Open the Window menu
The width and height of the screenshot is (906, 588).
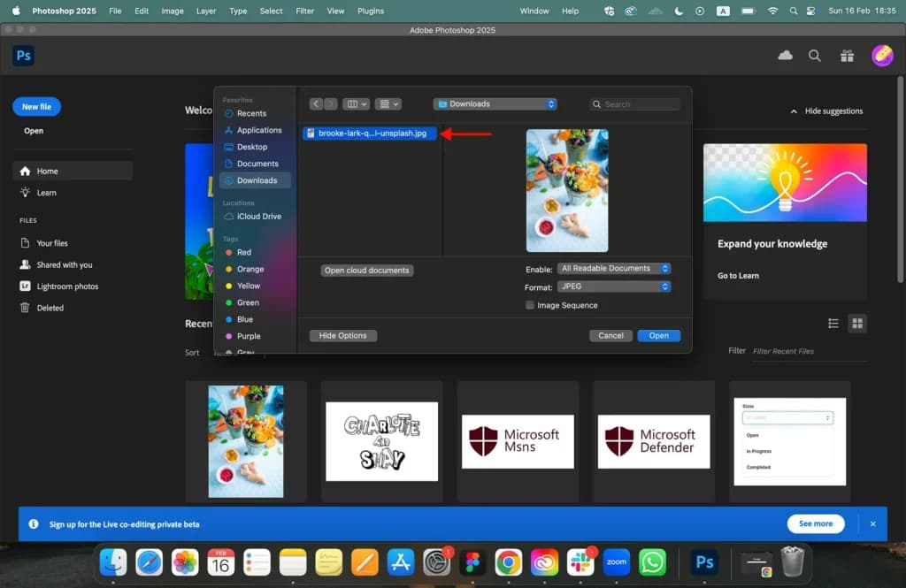(x=534, y=11)
